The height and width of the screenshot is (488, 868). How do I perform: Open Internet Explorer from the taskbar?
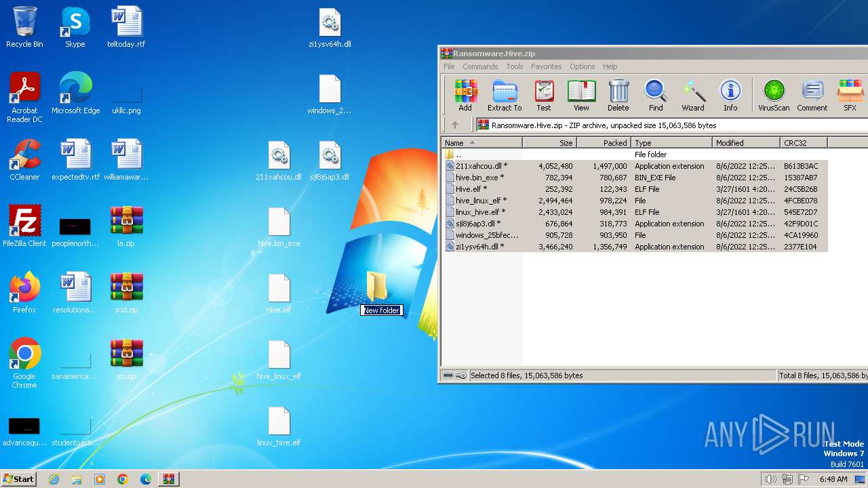point(54,479)
